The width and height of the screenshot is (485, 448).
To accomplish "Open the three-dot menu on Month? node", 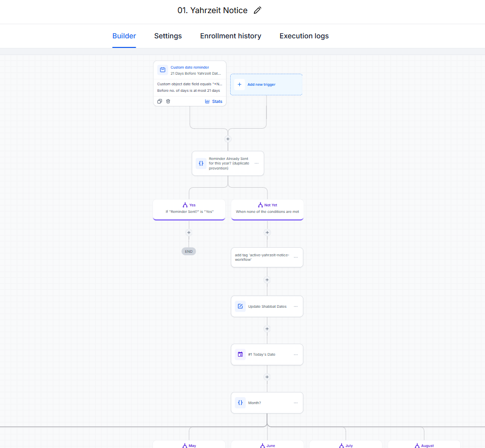I will tap(296, 403).
